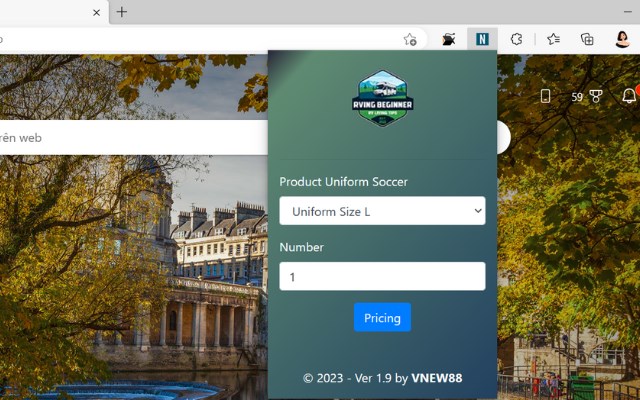Click the Product Uniform Soccer label

pyautogui.click(x=343, y=182)
